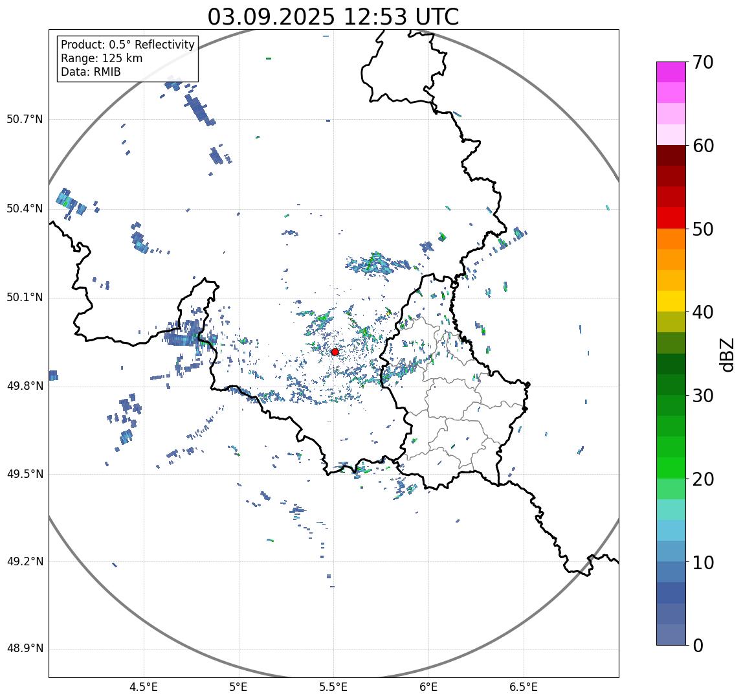Click the colorbar tick label '30'
This screenshot has width=743, height=700.
(x=703, y=396)
